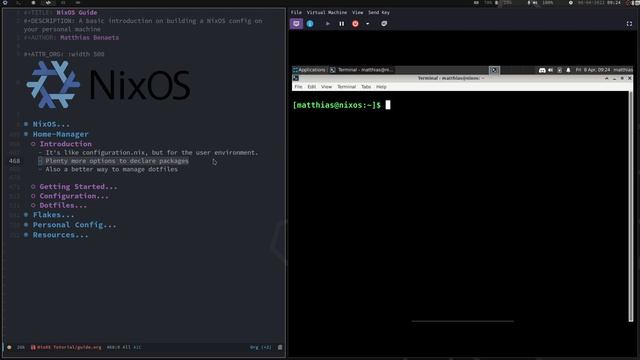Screen dimensions: 640x360
Task: Click the terminal prompt input area
Action: click(x=388, y=105)
